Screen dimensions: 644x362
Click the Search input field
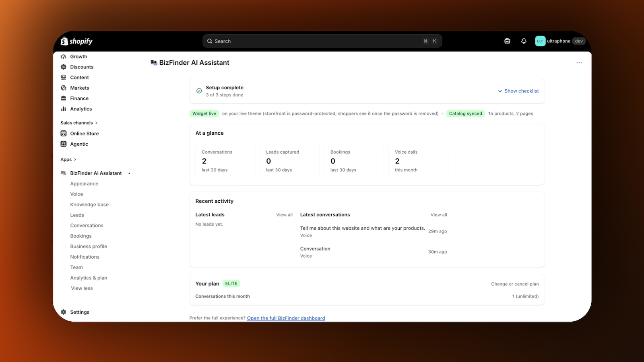322,41
